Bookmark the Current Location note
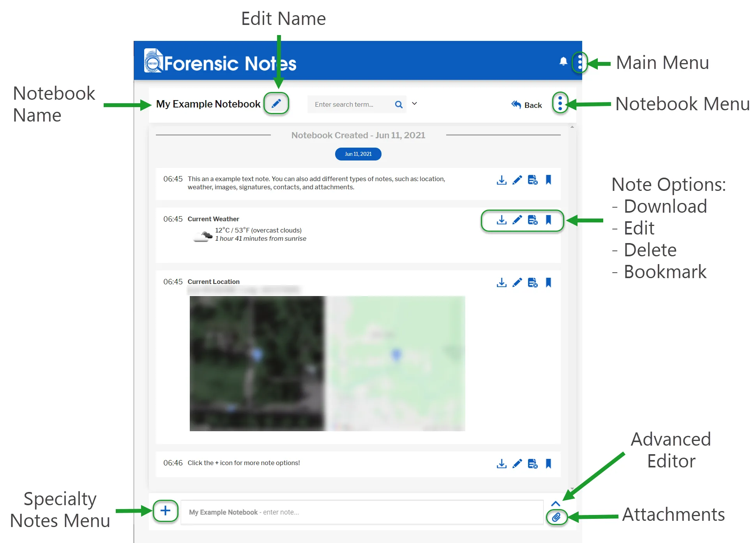This screenshot has height=543, width=756. click(548, 282)
